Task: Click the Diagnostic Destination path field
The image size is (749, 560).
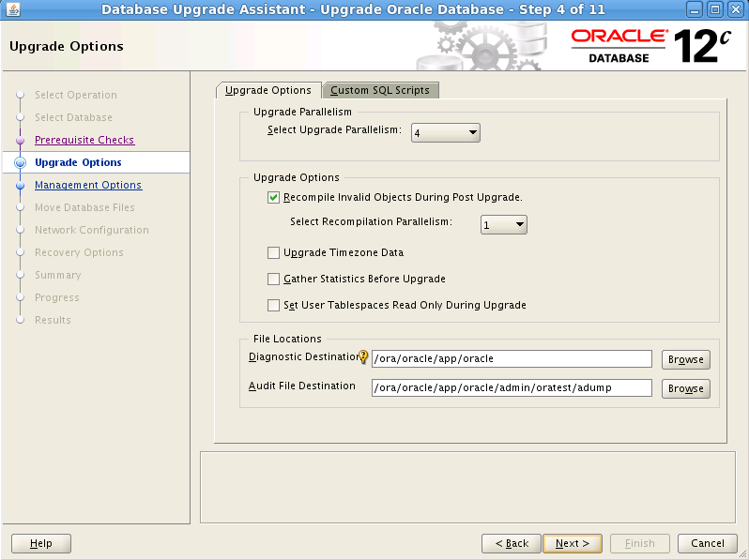Action: point(512,358)
